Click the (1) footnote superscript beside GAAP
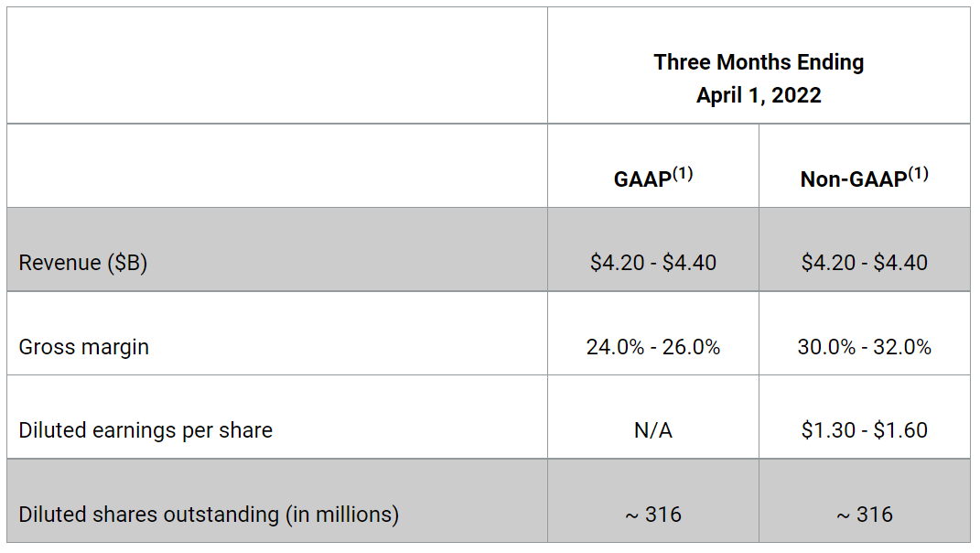This screenshot has width=980, height=553. pyautogui.click(x=683, y=173)
